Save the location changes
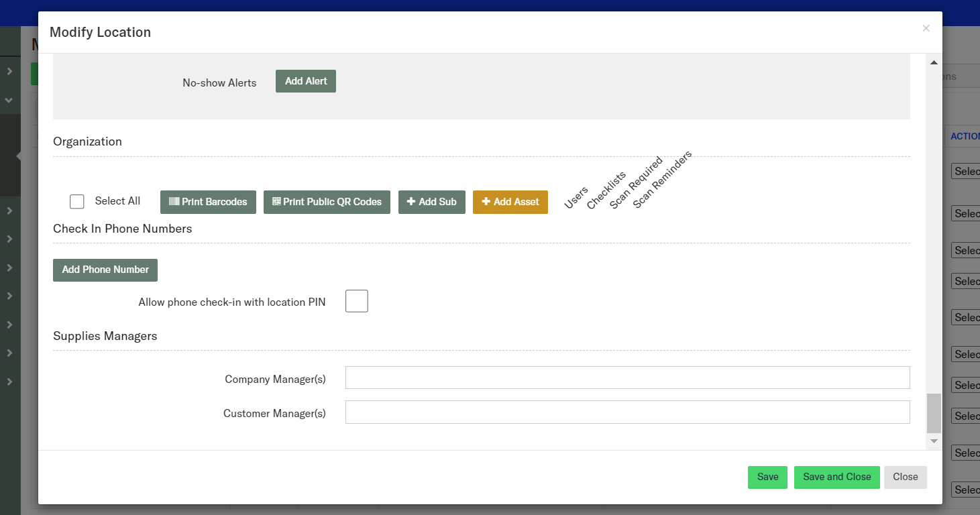980x515 pixels. (x=767, y=477)
